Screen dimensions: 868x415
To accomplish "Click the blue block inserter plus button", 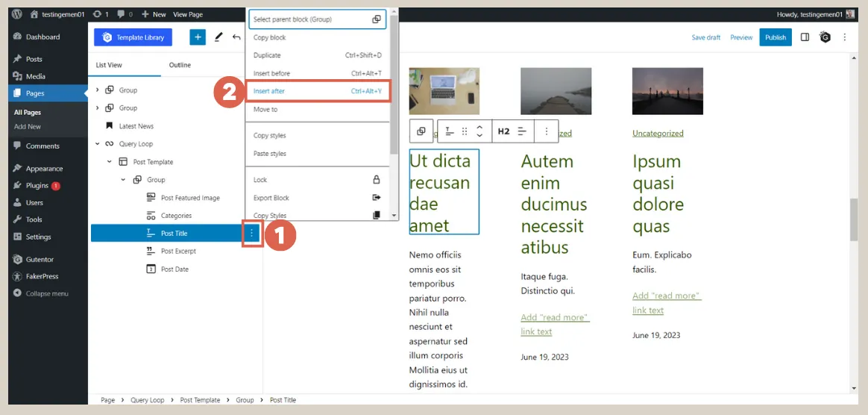I will tap(198, 37).
